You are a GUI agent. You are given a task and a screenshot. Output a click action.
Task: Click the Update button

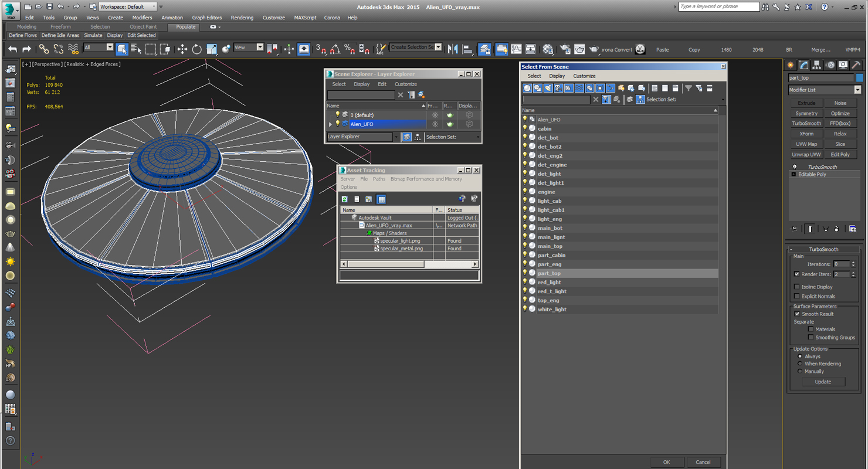pyautogui.click(x=823, y=382)
